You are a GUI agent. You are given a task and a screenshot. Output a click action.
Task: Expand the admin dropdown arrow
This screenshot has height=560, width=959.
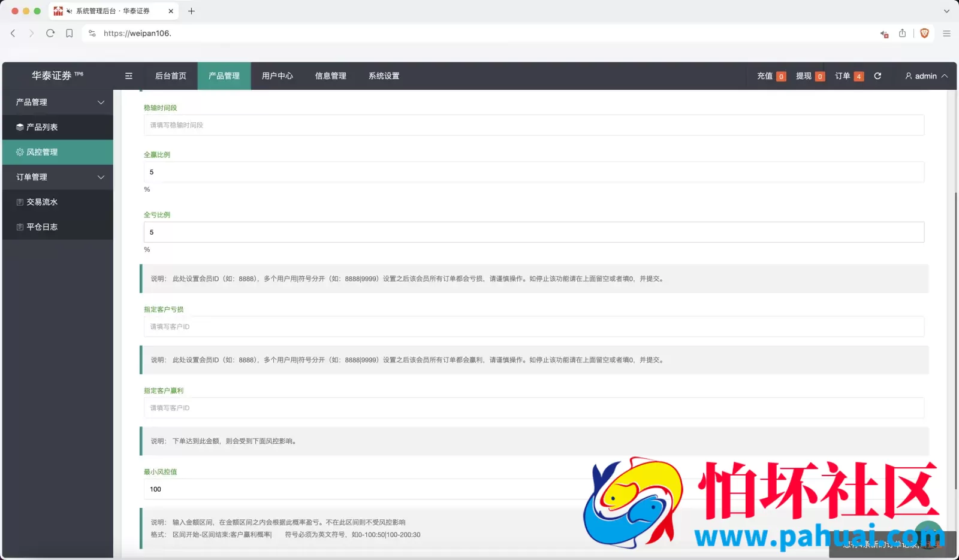(x=945, y=76)
